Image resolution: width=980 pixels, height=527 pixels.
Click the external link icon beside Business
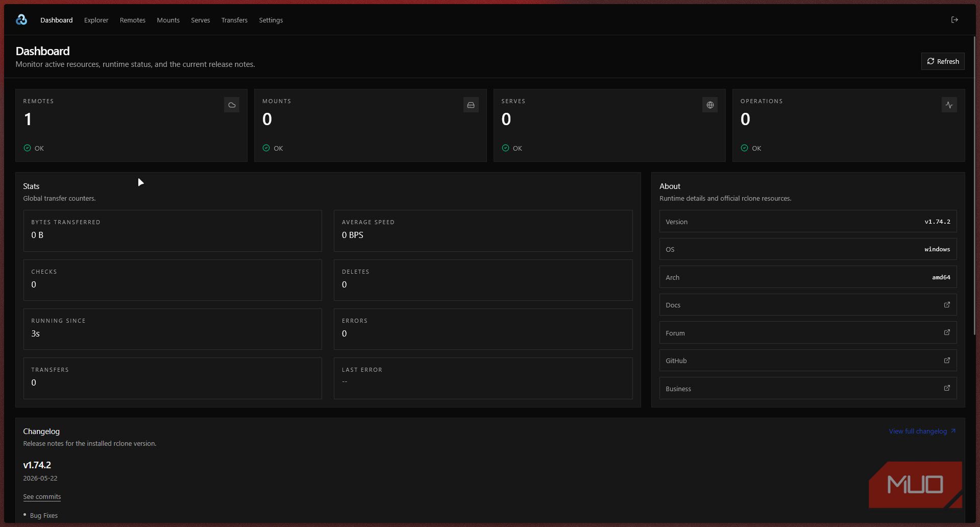(947, 388)
